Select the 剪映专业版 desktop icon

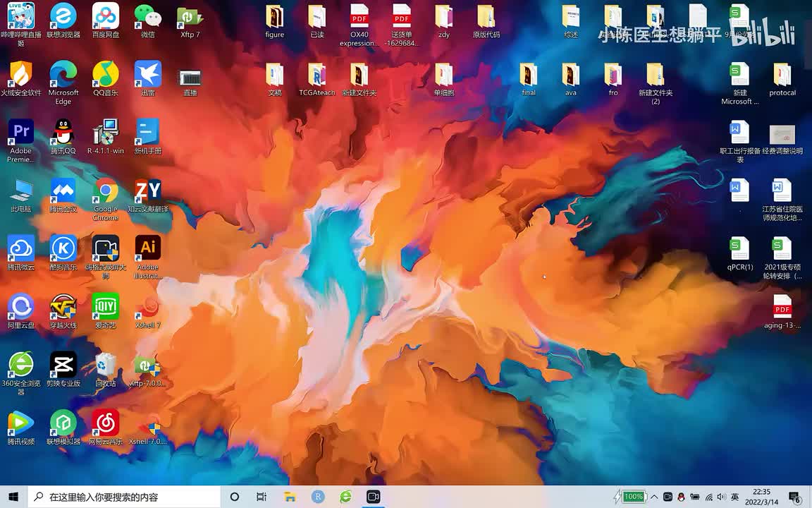tap(63, 369)
